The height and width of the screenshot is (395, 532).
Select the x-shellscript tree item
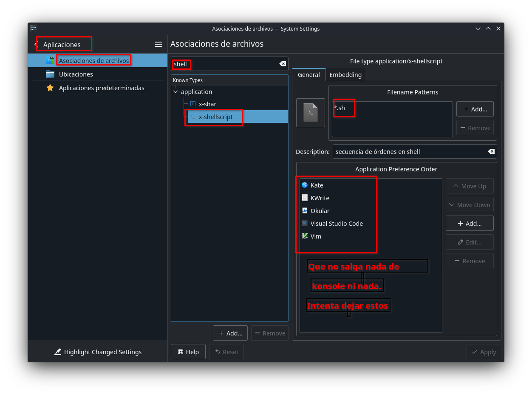(x=238, y=117)
